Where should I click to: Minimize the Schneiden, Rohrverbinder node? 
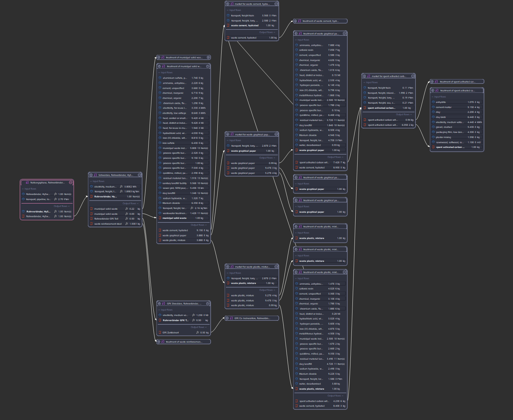[139, 175]
